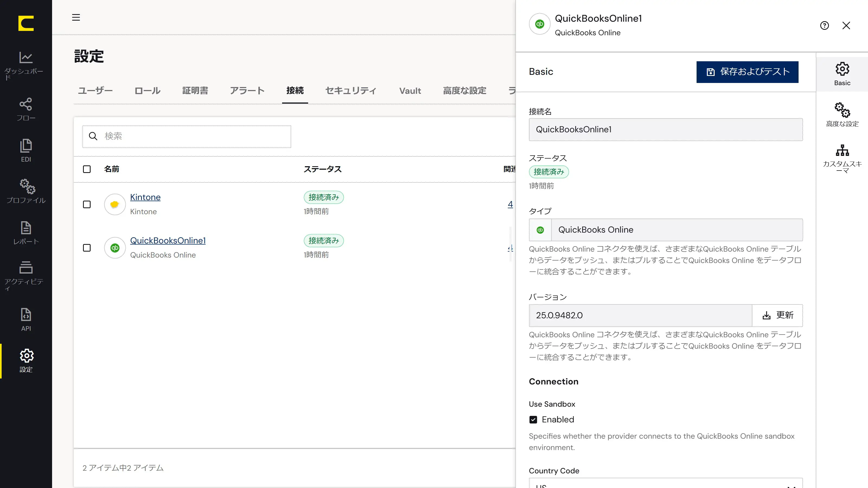Focus the 検索 search field
The image size is (868, 488).
(x=187, y=136)
